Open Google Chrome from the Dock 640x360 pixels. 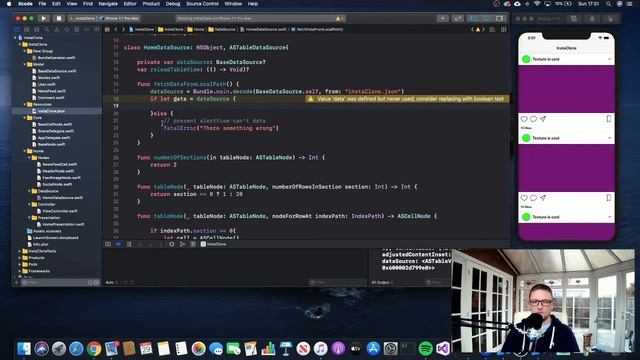click(x=94, y=349)
